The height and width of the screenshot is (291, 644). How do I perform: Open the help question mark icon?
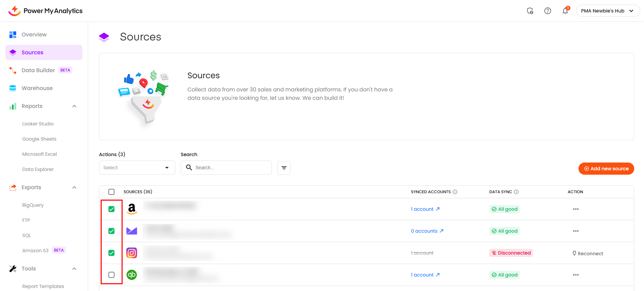coord(547,11)
